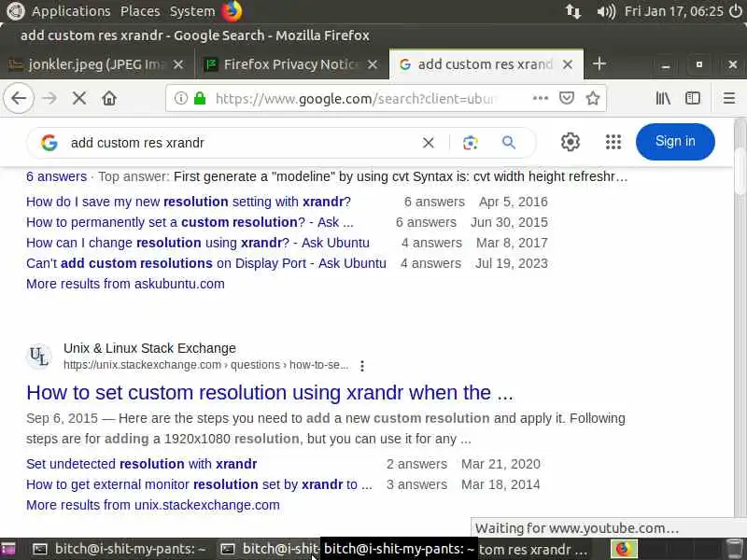Open the power/session menu icon
747x560 pixels.
(736, 11)
